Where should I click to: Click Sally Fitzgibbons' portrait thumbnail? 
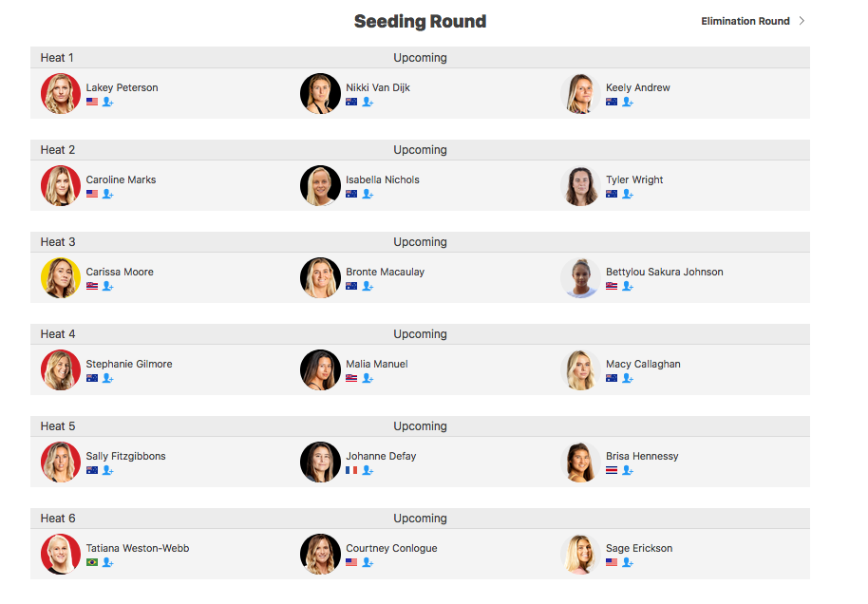coord(61,462)
